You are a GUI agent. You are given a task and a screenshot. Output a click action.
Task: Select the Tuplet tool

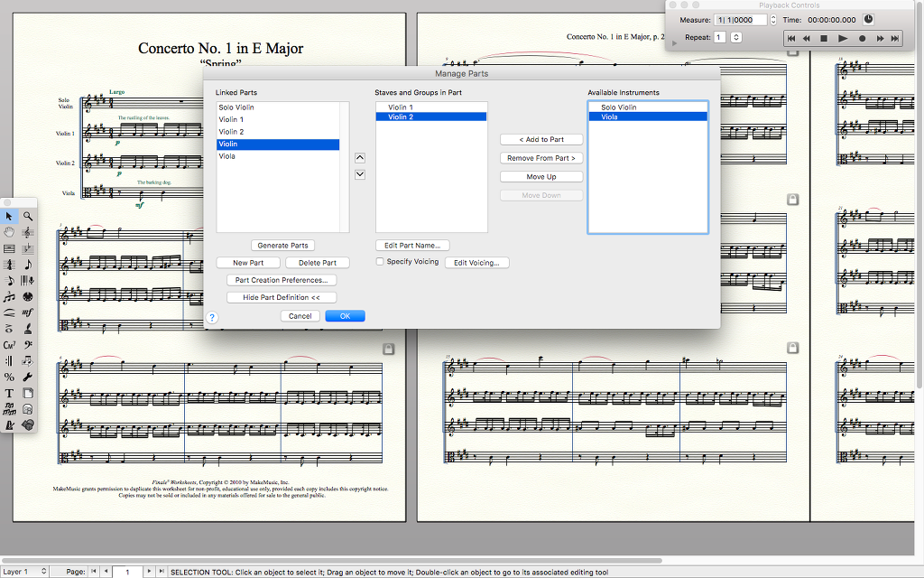[x=9, y=296]
